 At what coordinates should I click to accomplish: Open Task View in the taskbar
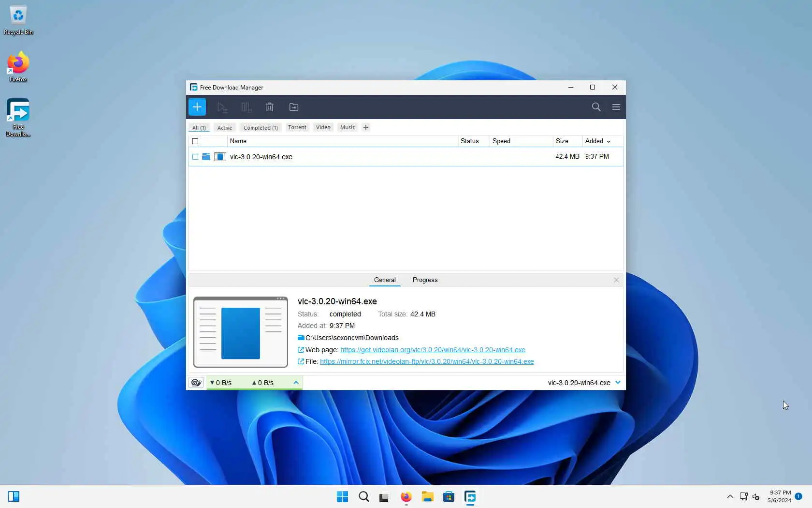[x=384, y=497]
